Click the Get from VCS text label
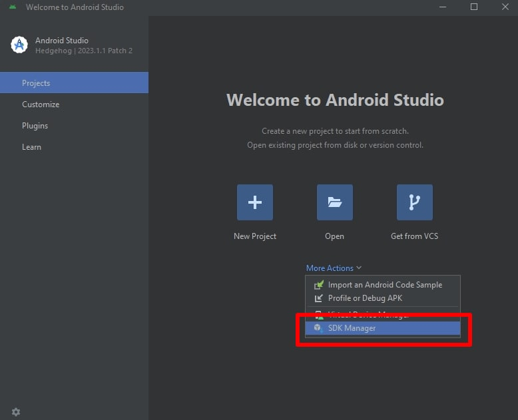Screen dimensions: 518x420 (414, 236)
